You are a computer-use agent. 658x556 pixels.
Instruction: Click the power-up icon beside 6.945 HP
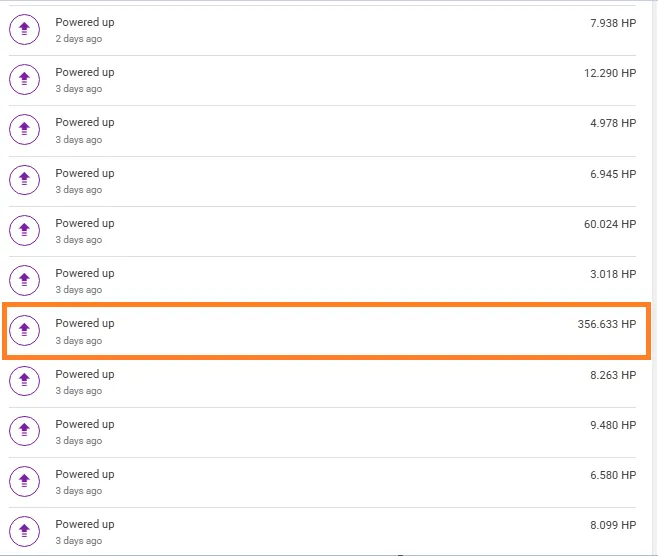pyautogui.click(x=24, y=180)
